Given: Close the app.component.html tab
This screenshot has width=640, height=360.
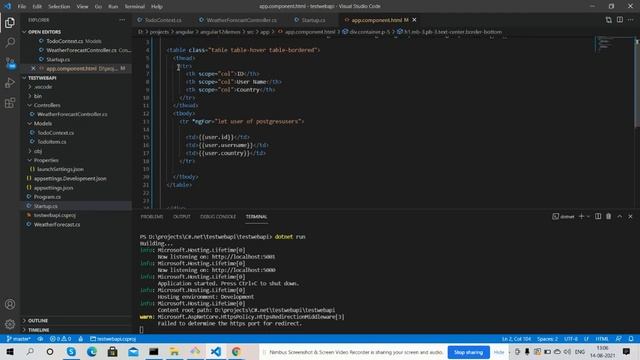Looking at the screenshot, I should point(414,20).
